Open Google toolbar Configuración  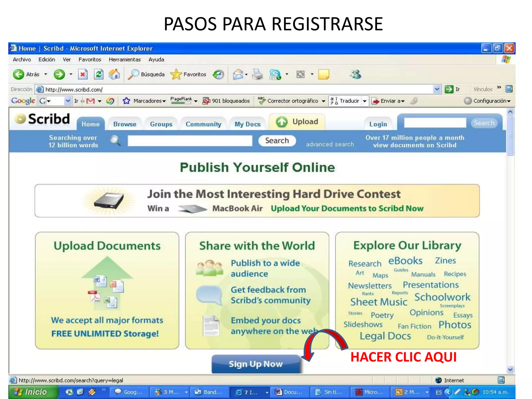coord(487,101)
